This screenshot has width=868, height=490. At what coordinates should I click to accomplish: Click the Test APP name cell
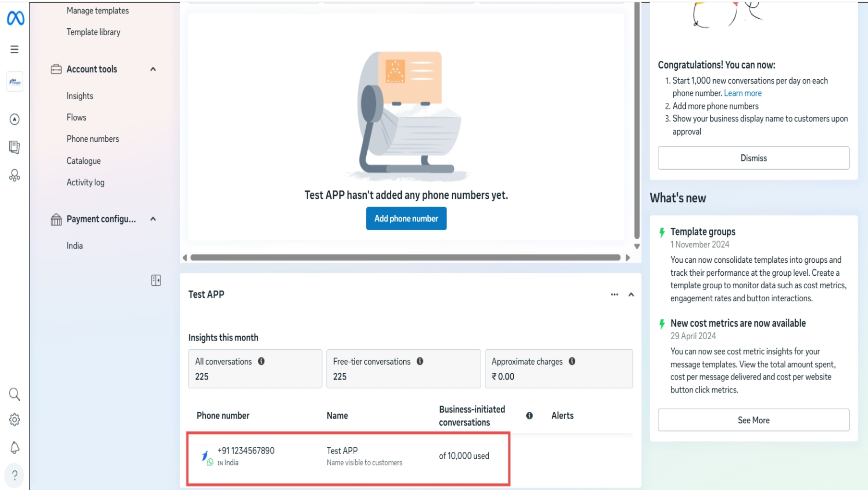364,456
